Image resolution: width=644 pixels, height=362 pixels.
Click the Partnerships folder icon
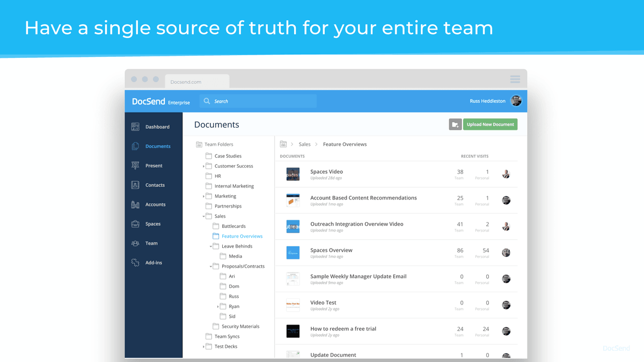(x=209, y=206)
